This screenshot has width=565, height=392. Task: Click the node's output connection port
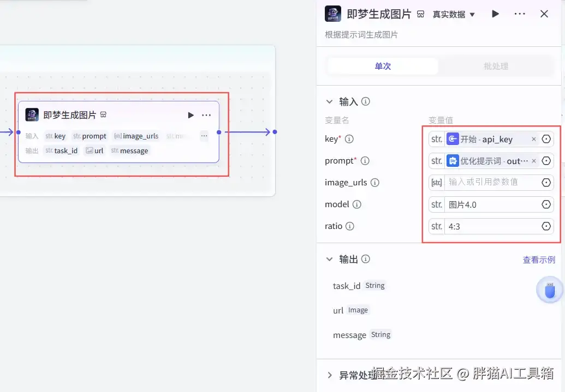click(219, 132)
